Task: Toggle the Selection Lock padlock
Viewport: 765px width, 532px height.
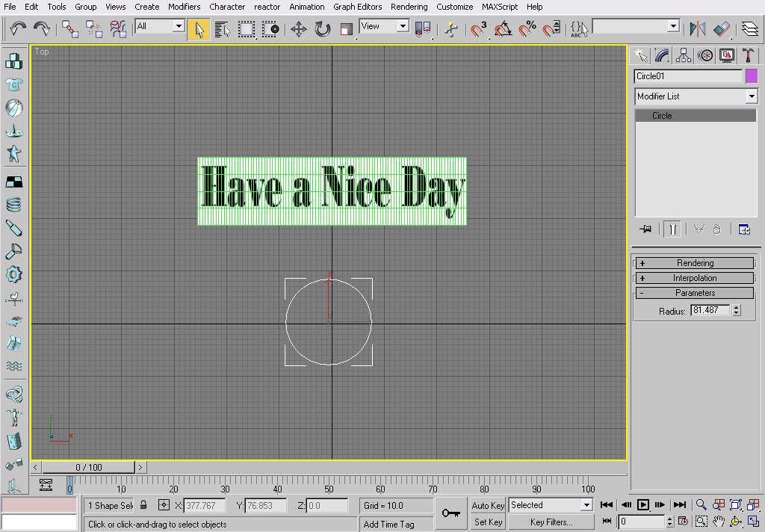Action: pyautogui.click(x=143, y=504)
